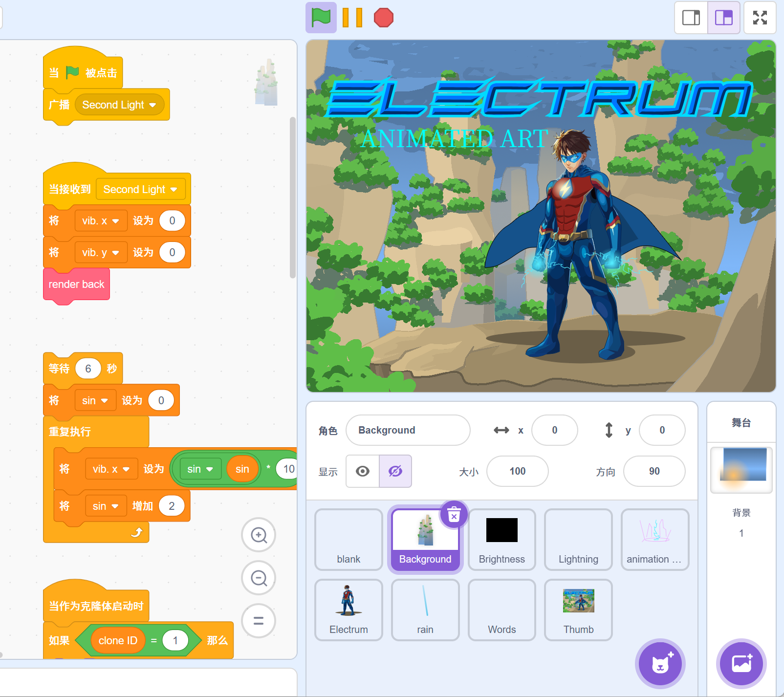This screenshot has width=784, height=697.
Task: Select the Electrum sprite
Action: point(348,610)
